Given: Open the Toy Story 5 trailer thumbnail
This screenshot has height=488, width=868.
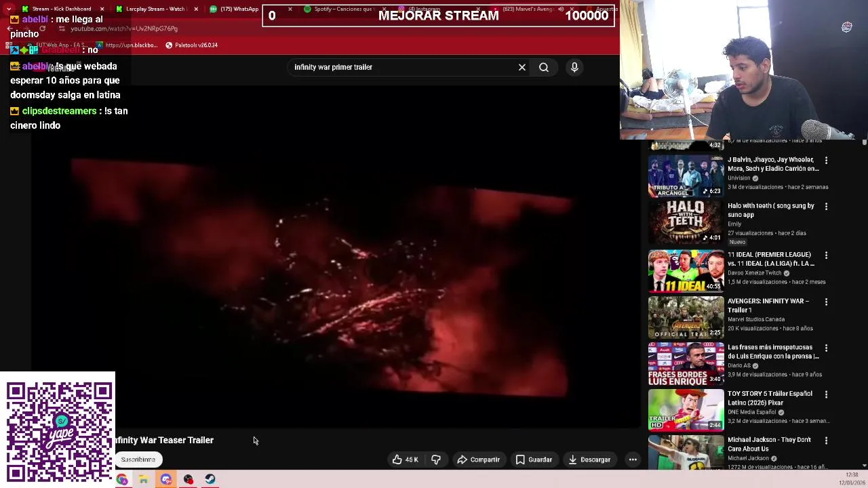Looking at the screenshot, I should pyautogui.click(x=686, y=410).
